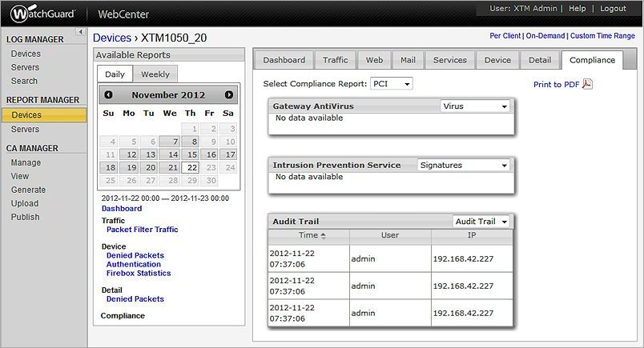Select November 21 in the calendar
The height and width of the screenshot is (348, 644).
tap(170, 167)
